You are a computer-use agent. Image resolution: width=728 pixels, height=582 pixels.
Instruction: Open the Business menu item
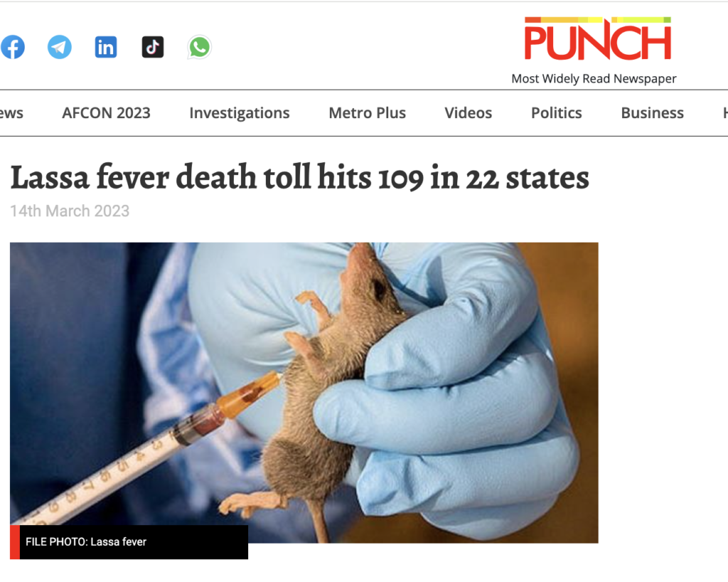pyautogui.click(x=653, y=113)
